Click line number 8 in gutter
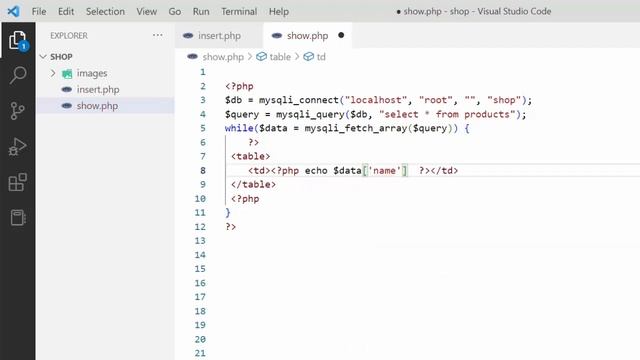Image resolution: width=640 pixels, height=360 pixels. (x=203, y=171)
